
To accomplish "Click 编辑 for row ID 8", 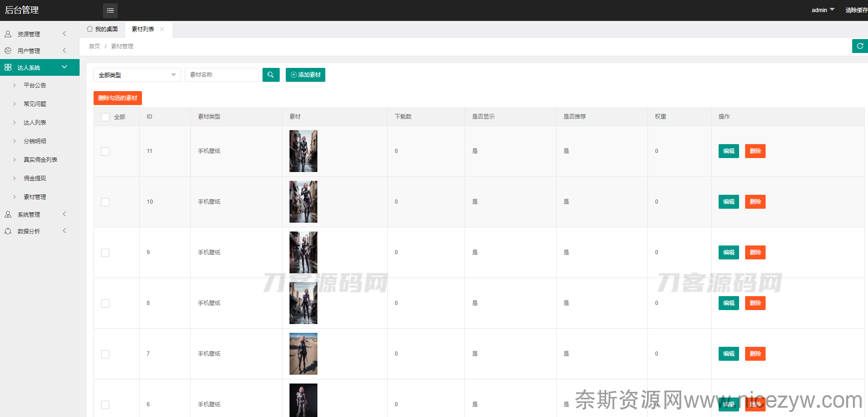I will tap(729, 303).
